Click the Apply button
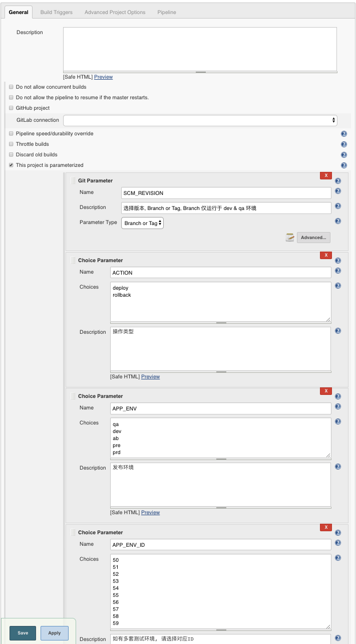356x644 pixels. point(55,633)
